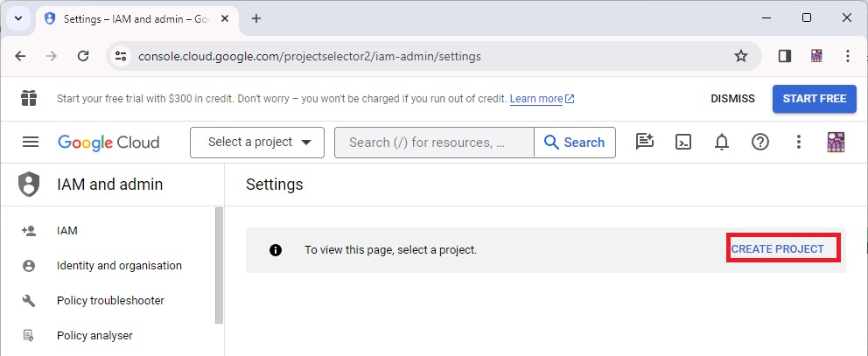The image size is (868, 356).
Task: Open the notifications bell
Action: pyautogui.click(x=721, y=143)
